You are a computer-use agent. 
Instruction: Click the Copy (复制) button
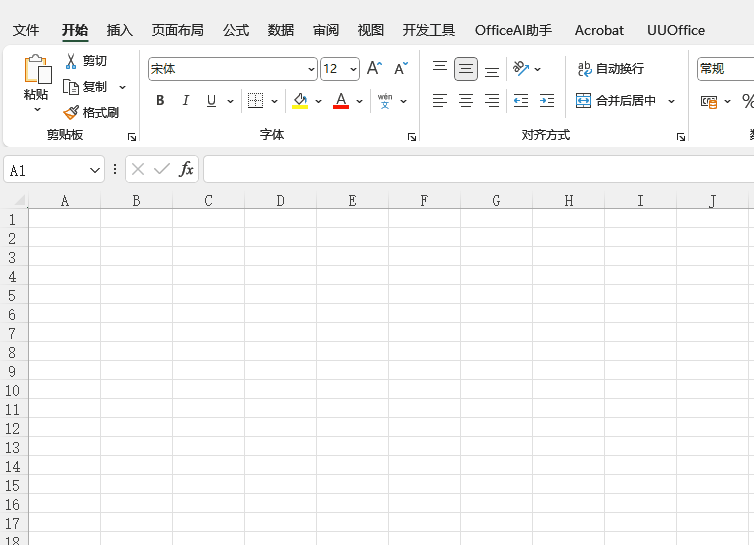coord(85,87)
